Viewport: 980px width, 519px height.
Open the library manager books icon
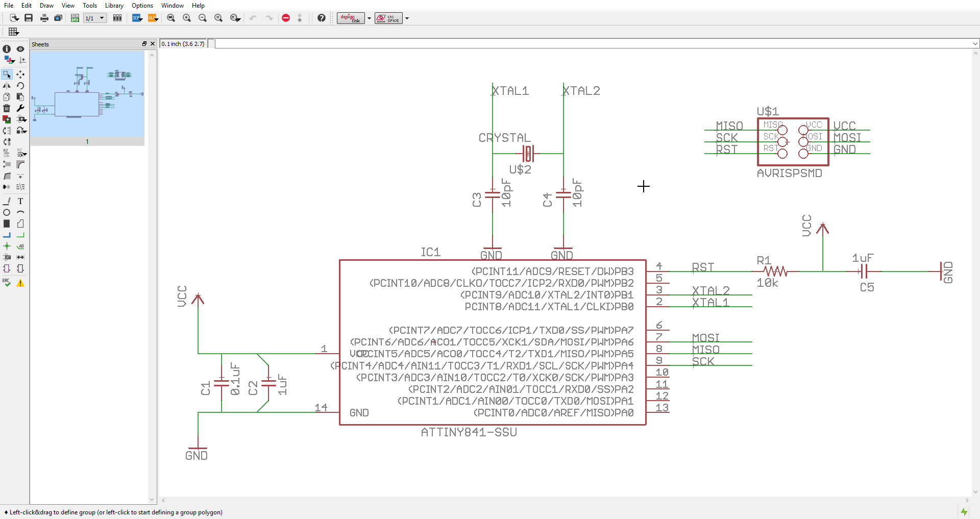[117, 18]
